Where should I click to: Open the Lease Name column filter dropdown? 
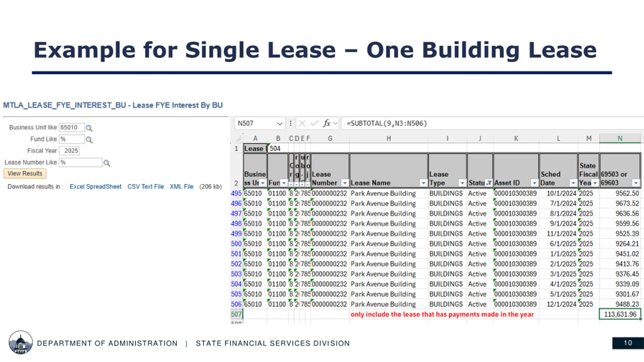(423, 183)
